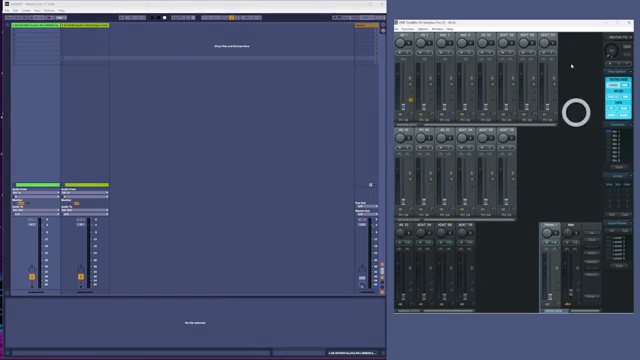640x360 pixels.
Task: Open the Master Out dropdown in Ableton
Action: click(366, 214)
